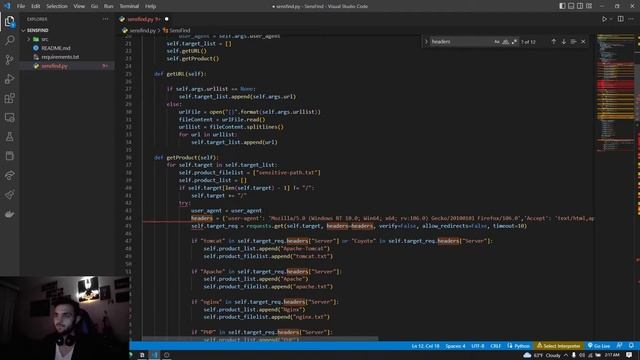Click the minimap code overview
This screenshot has height=360, width=640.
[x=615, y=94]
